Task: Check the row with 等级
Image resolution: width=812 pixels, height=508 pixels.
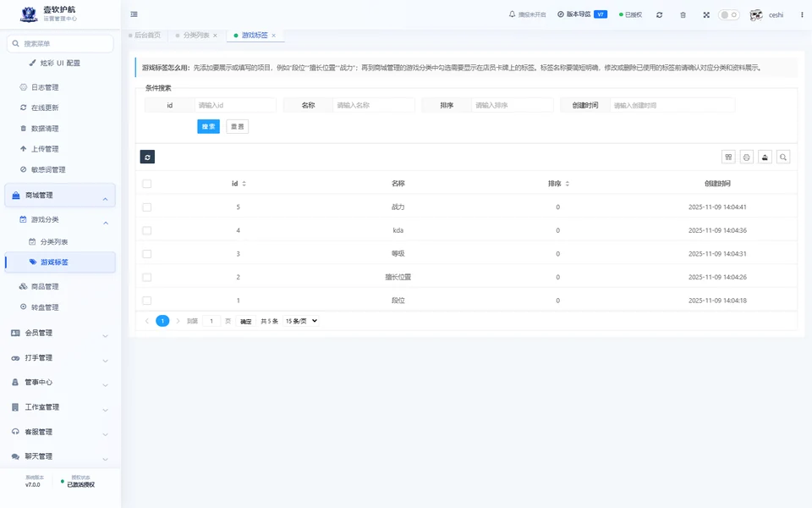Action: click(x=147, y=254)
